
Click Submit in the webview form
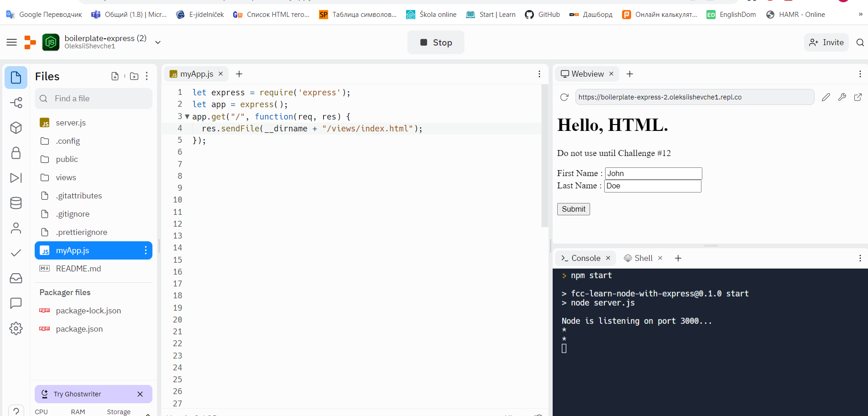[573, 209]
